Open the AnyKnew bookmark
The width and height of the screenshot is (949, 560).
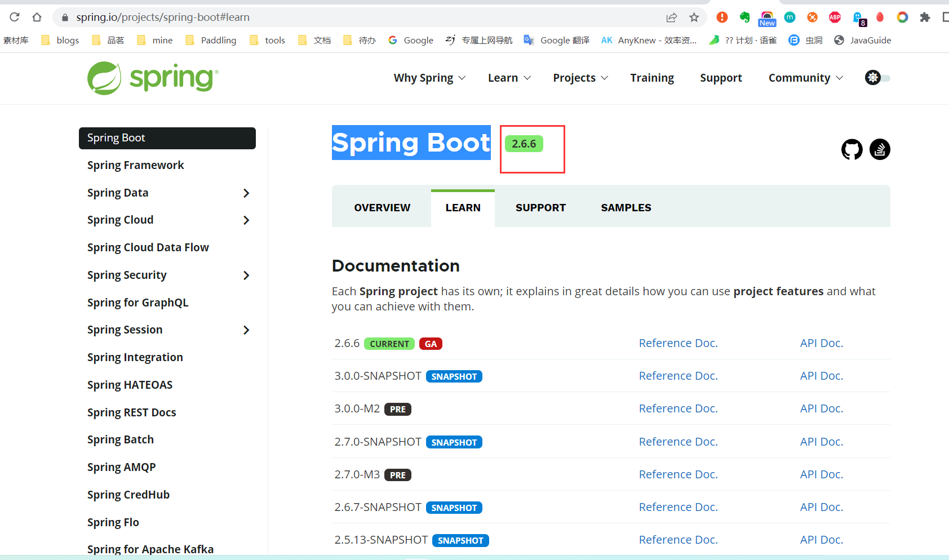point(649,40)
